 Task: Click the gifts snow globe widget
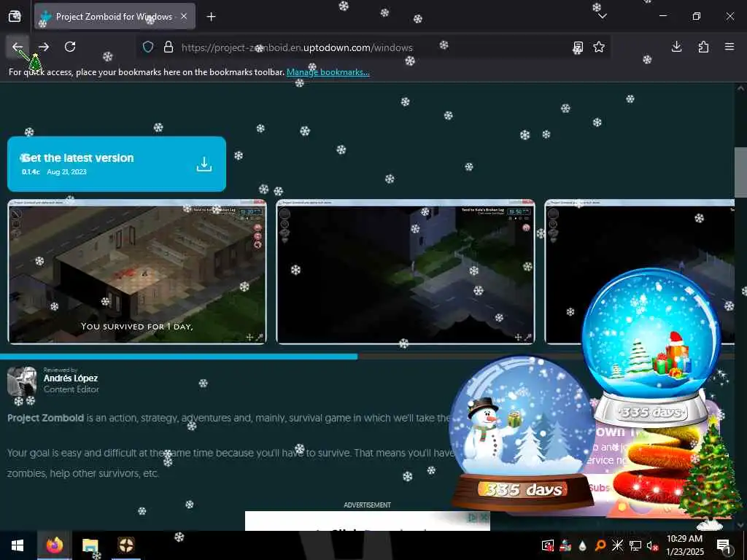(x=651, y=345)
